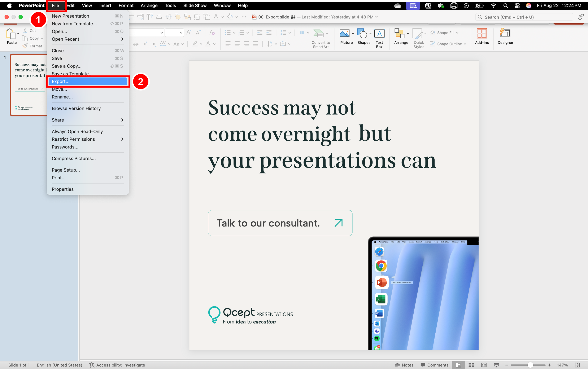Open the Slide Show menu
This screenshot has height=369, width=588.
[x=195, y=5]
